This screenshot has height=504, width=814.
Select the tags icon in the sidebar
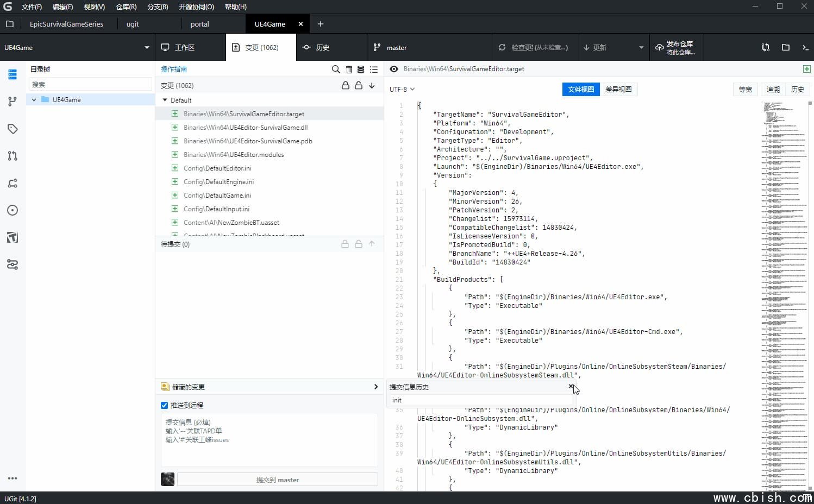click(x=12, y=129)
